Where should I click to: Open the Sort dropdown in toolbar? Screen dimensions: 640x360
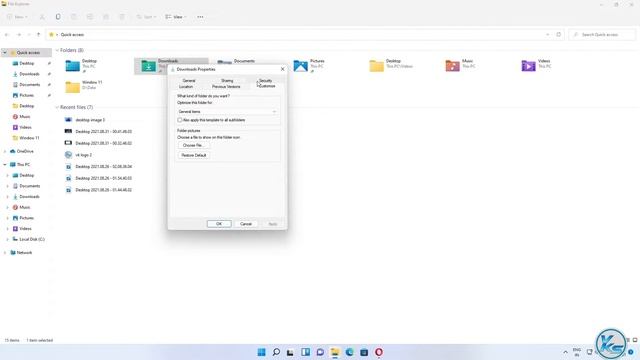click(146, 17)
